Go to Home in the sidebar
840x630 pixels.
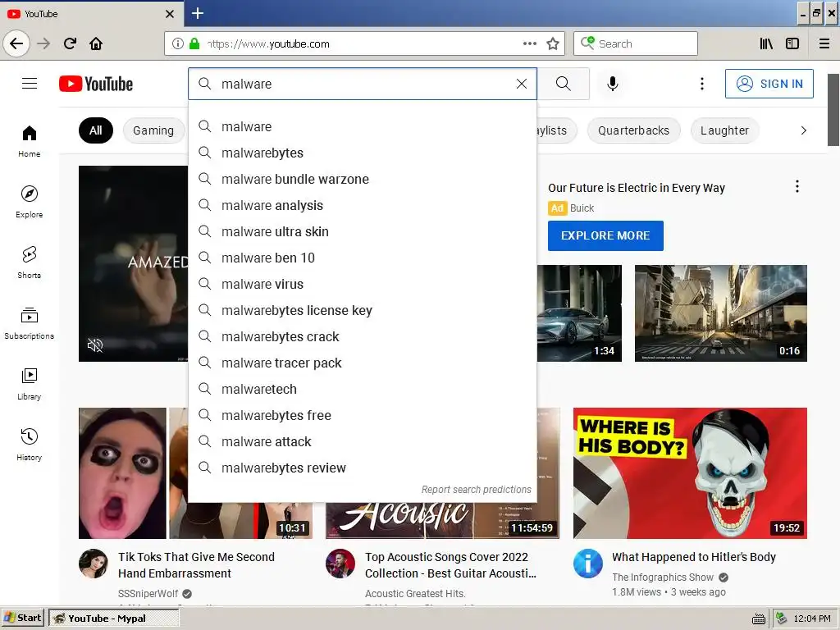[30, 141]
